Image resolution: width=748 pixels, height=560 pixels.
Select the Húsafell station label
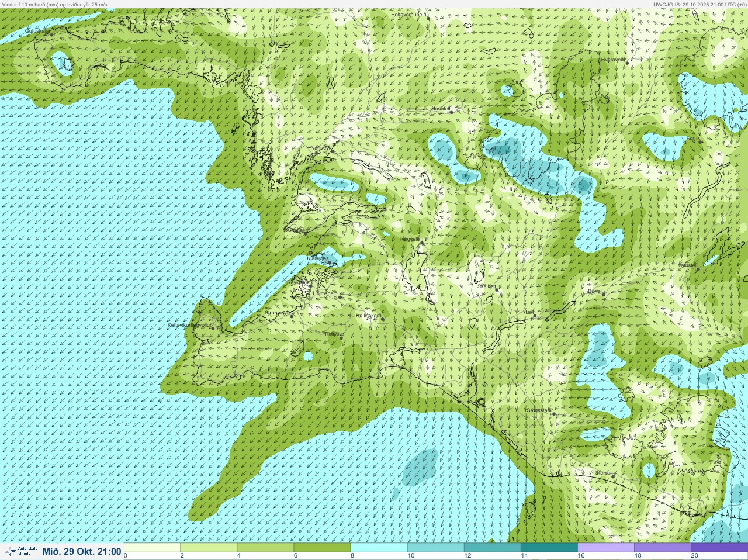pos(441,108)
